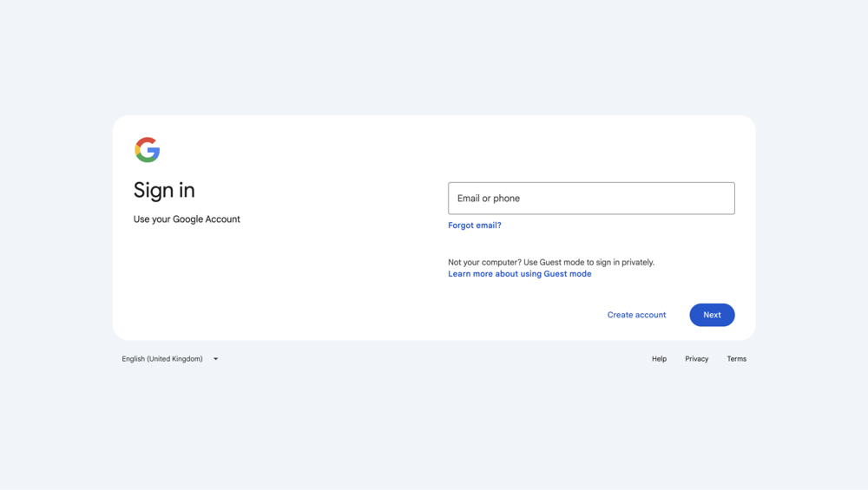The image size is (868, 490).
Task: Open the Help footer link
Action: click(659, 359)
